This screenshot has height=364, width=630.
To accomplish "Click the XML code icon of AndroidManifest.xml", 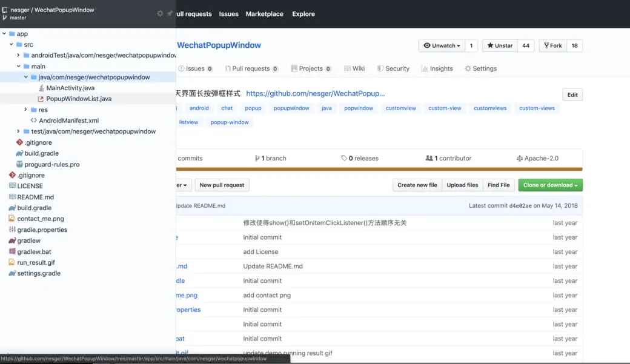I will click(34, 121).
